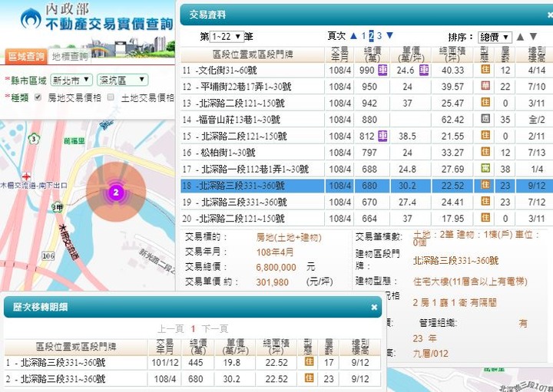
Task: Click 總價 column header in 交易資料
Action: pos(372,54)
